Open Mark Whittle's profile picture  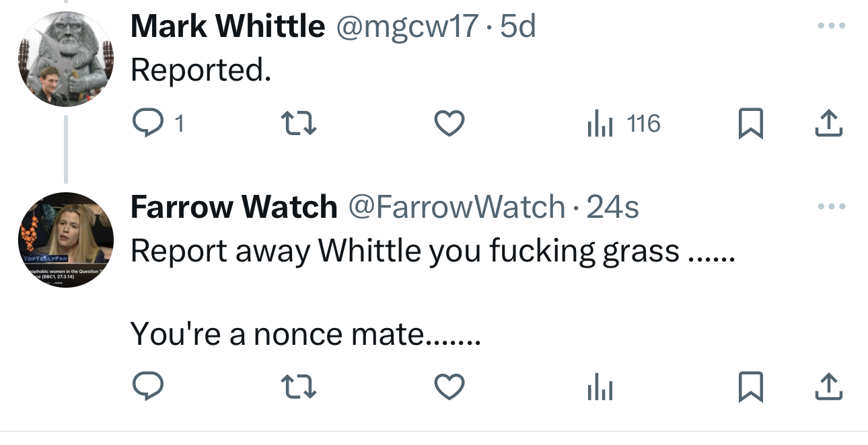(x=65, y=59)
